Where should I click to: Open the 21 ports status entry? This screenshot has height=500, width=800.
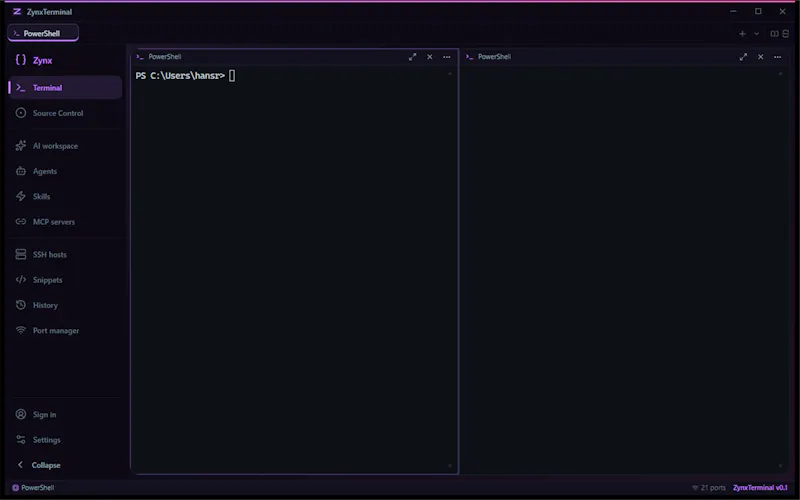click(709, 488)
